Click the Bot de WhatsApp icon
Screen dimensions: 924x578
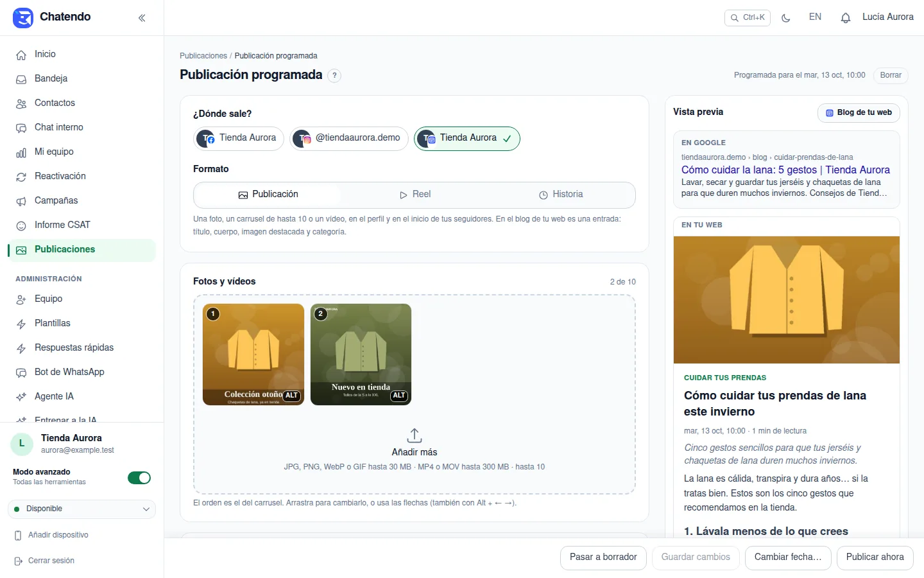21,373
